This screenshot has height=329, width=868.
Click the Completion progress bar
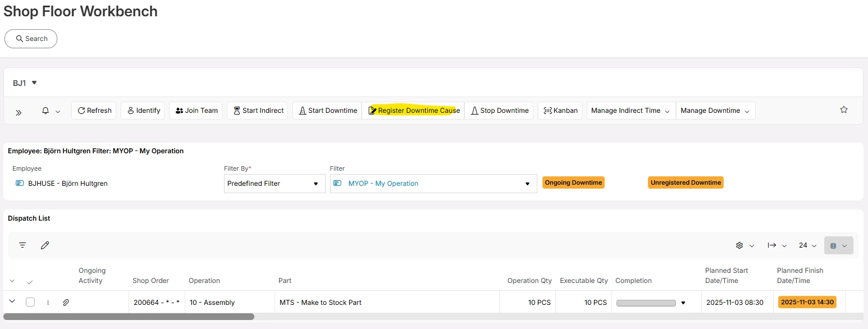click(646, 303)
